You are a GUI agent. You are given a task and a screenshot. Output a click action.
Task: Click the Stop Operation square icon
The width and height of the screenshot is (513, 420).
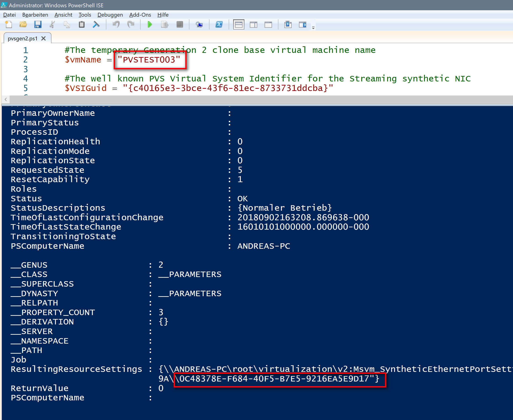coord(180,24)
